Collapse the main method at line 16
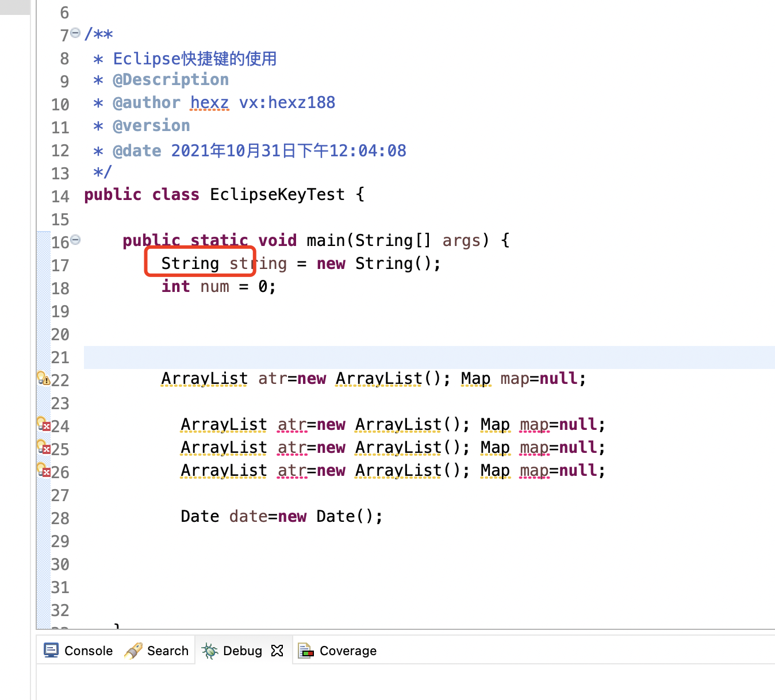Viewport: 775px width, 700px height. [75, 240]
